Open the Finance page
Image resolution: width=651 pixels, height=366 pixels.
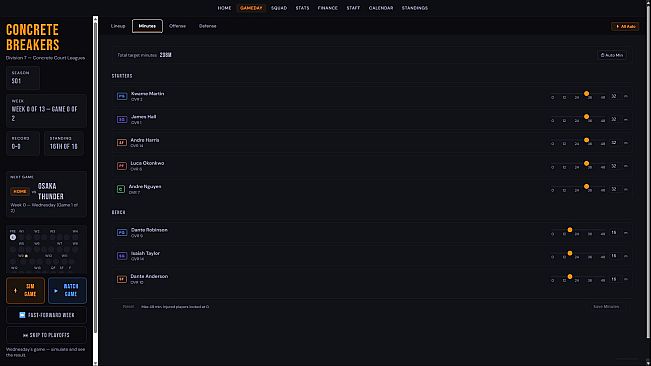pos(328,8)
